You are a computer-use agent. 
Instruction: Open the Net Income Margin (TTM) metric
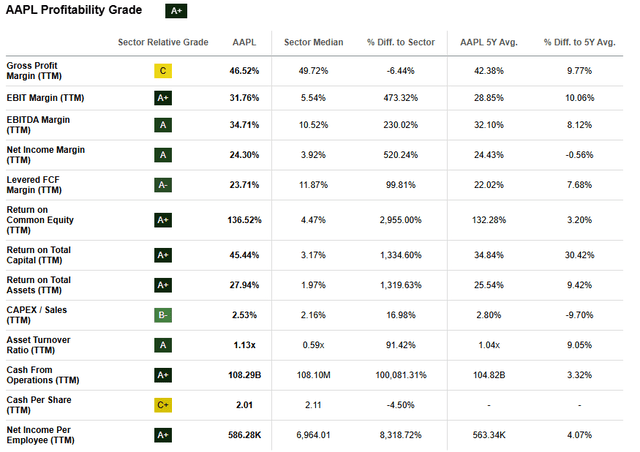[45, 154]
